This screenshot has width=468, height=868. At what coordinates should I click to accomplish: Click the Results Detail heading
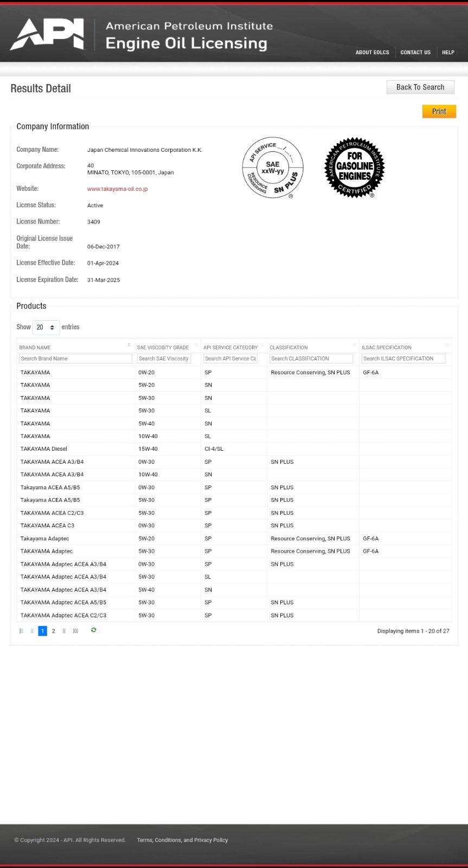pyautogui.click(x=41, y=88)
